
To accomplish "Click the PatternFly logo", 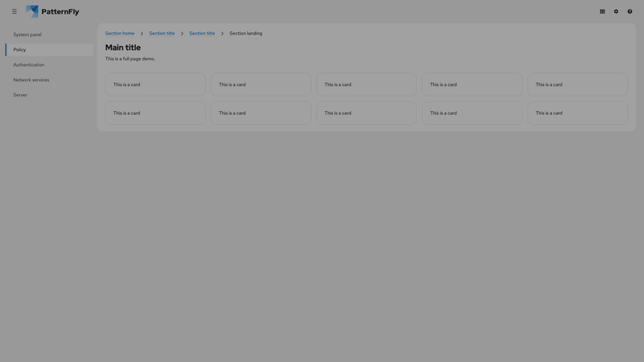I will pos(52,11).
